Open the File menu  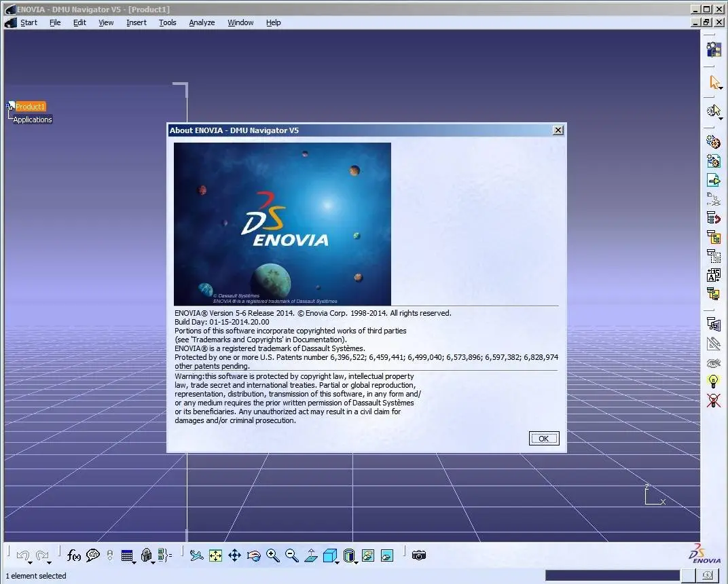click(x=55, y=22)
